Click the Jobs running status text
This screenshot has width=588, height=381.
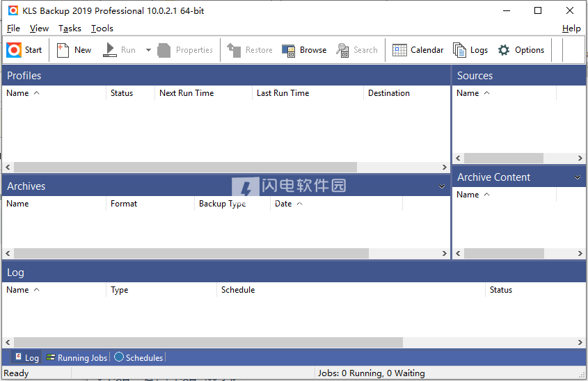tap(372, 373)
